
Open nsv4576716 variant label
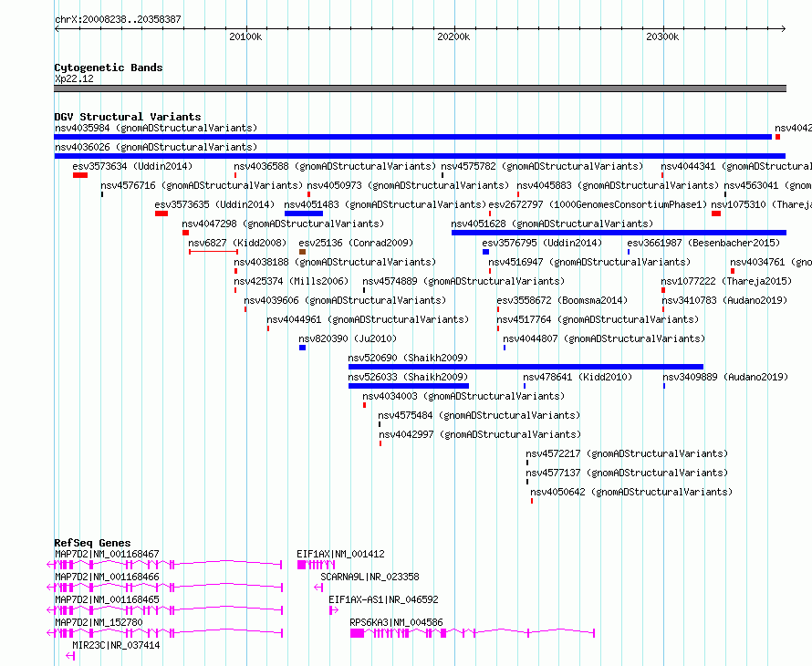pos(202,185)
